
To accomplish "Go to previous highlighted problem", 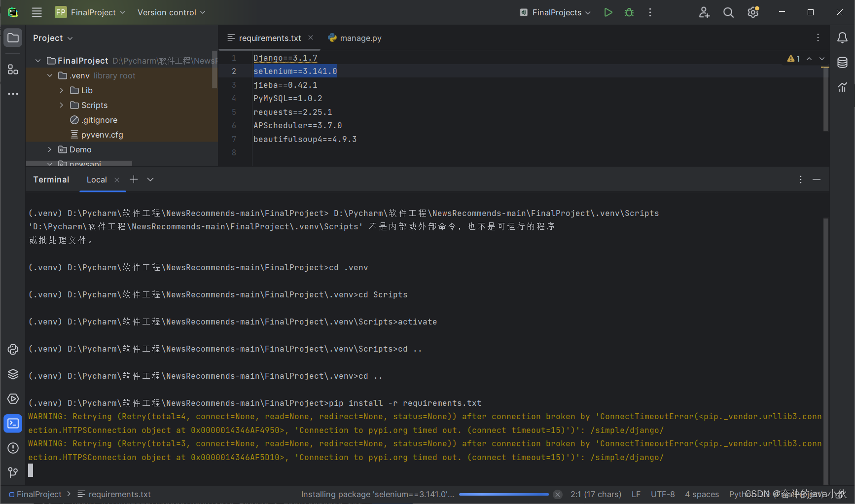I will coord(809,59).
